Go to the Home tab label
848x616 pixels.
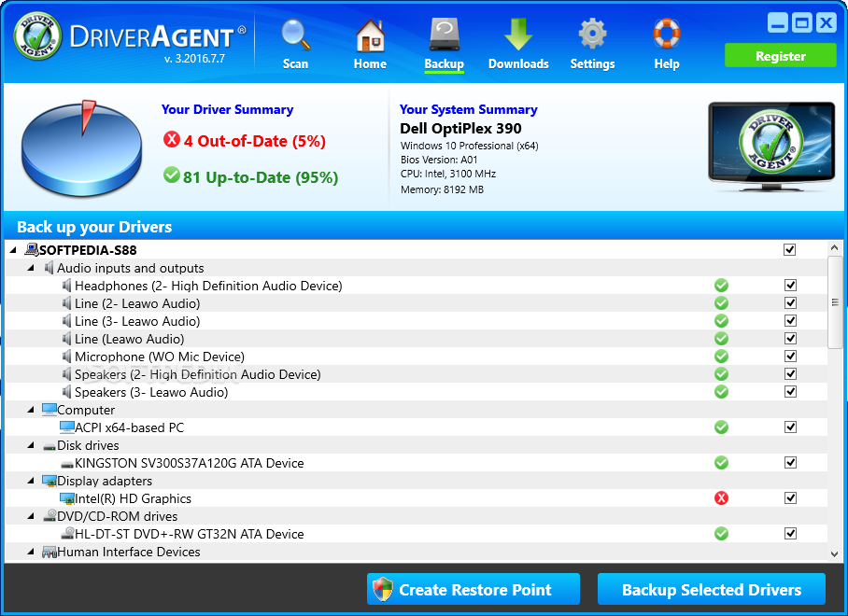coord(370,63)
